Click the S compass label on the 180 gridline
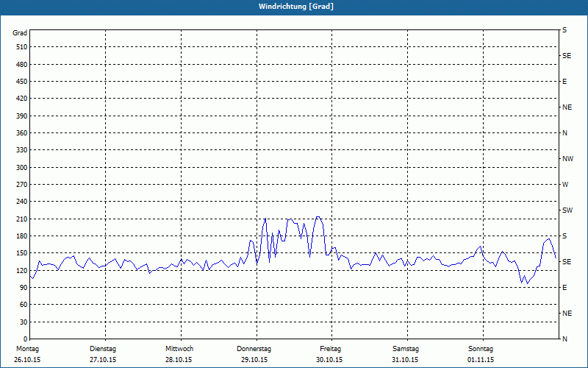Screen dimensions: 588x368 [x=564, y=236]
